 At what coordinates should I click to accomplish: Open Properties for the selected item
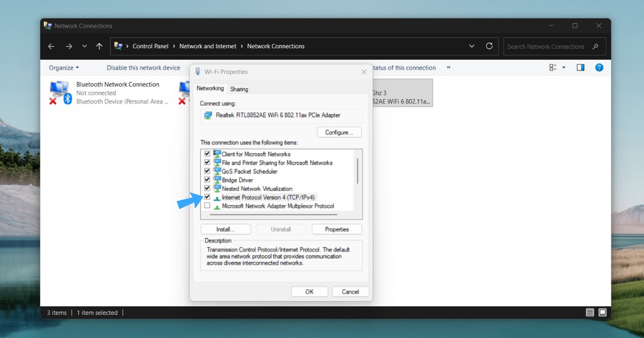pyautogui.click(x=336, y=229)
